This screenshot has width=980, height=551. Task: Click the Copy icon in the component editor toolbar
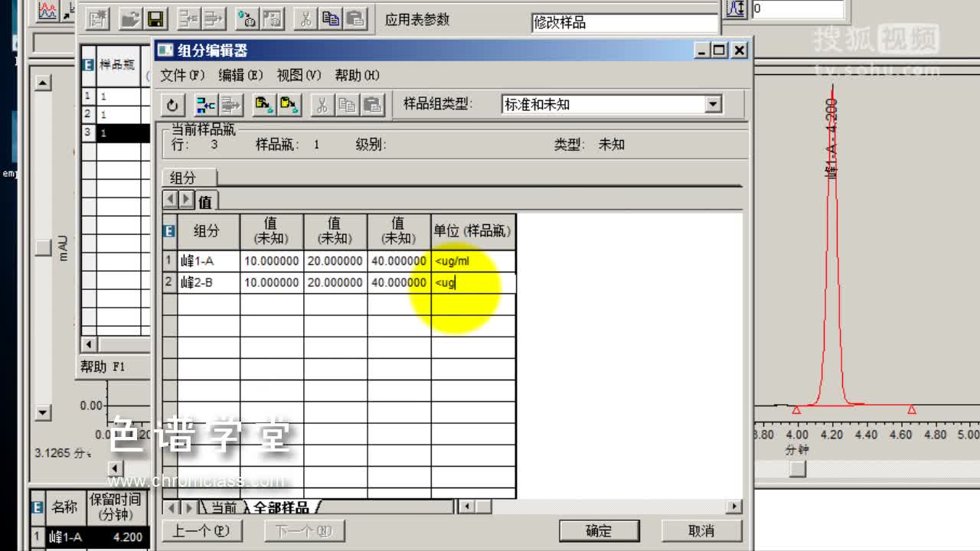(x=348, y=105)
